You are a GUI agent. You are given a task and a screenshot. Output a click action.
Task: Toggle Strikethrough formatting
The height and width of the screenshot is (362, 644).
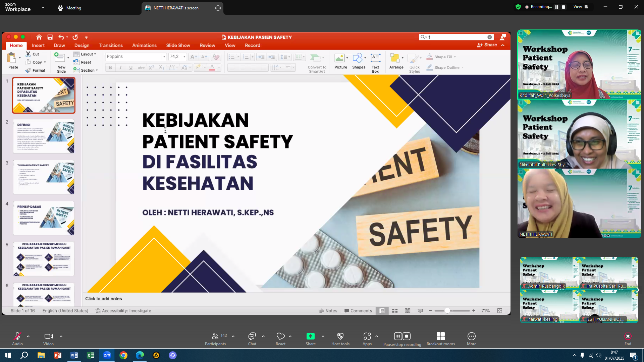(x=141, y=68)
